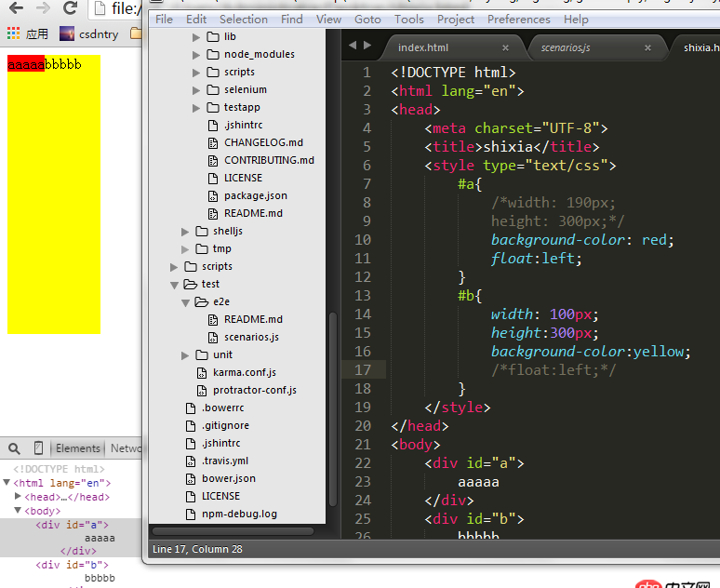Collapse the e2e folder
Screen dimensions: 720x588
click(x=185, y=302)
